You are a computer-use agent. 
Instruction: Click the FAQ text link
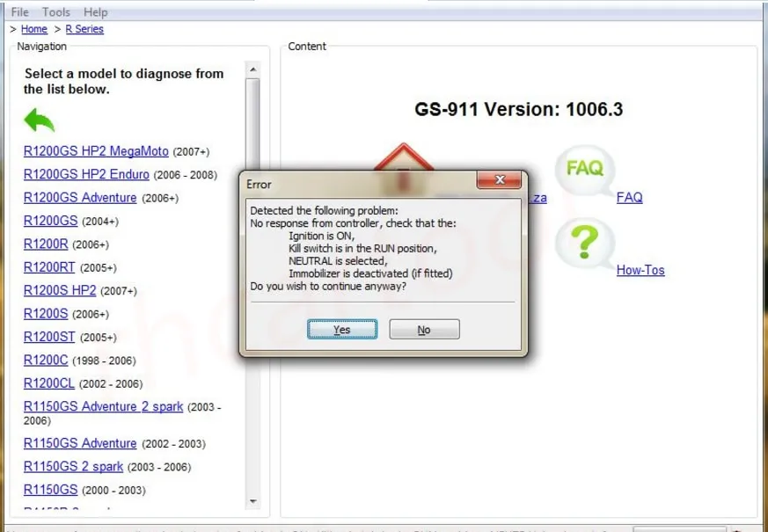629,198
